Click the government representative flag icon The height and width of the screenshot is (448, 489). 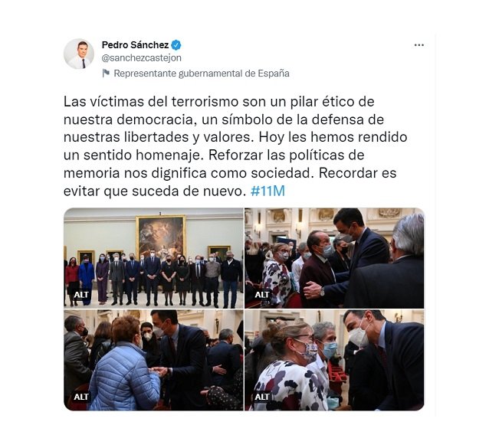[106, 74]
